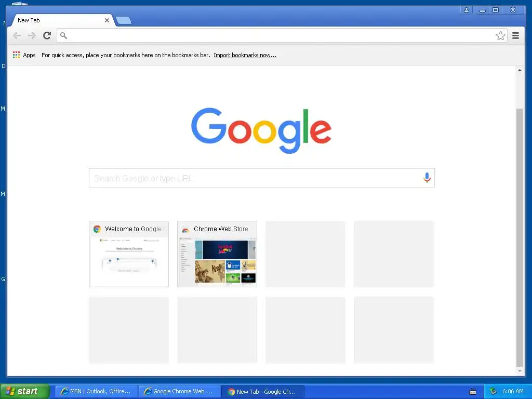Open the Windows start menu
Screen dimensions: 532x399
tap(25, 392)
